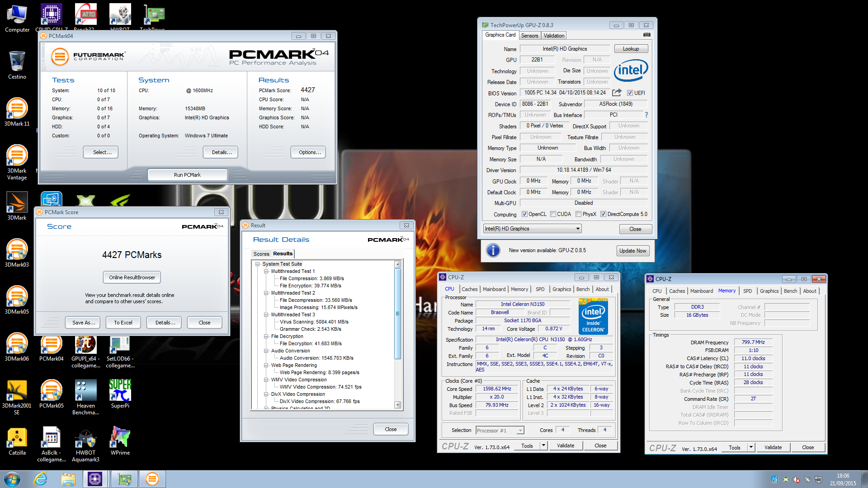Collapse the System Test Suite node
Viewport: 868px width, 488px height.
258,264
